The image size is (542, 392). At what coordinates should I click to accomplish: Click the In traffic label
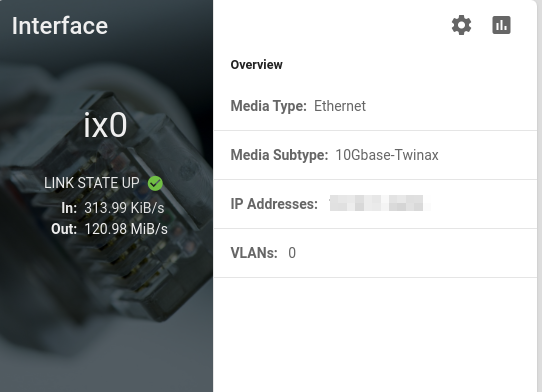pos(69,208)
